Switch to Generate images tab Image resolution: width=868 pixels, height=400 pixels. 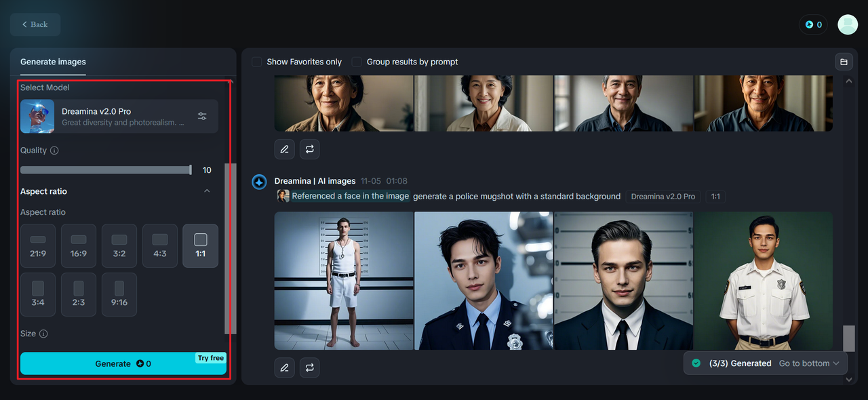click(53, 62)
